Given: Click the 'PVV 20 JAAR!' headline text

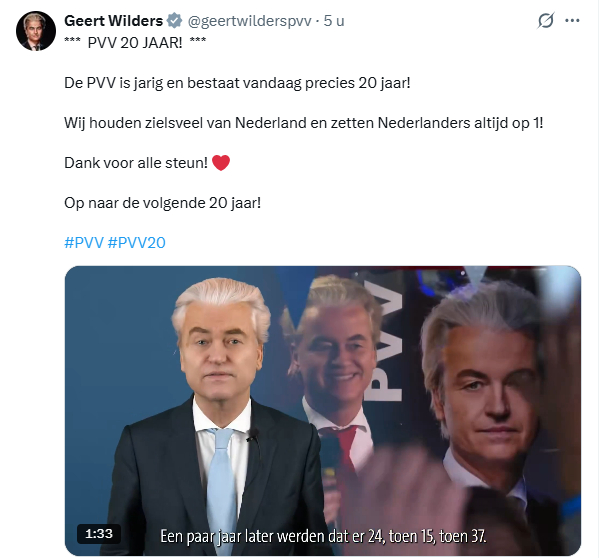Looking at the screenshot, I should pos(135,43).
